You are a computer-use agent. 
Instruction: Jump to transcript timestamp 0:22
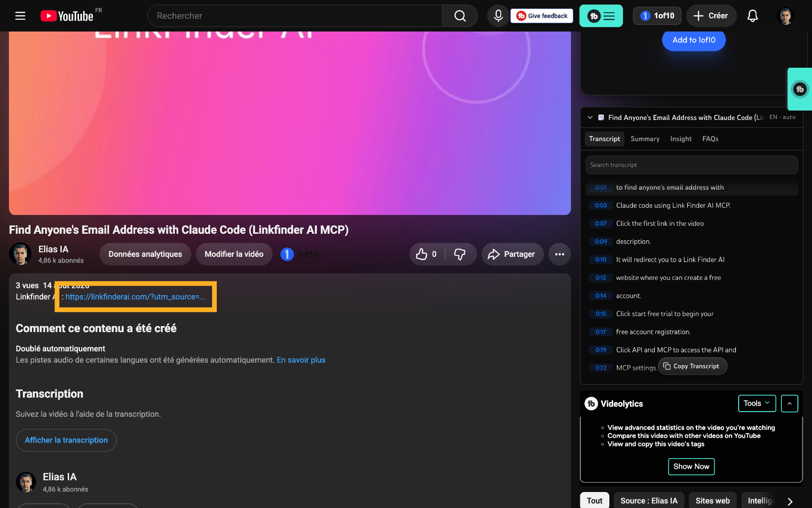(601, 368)
